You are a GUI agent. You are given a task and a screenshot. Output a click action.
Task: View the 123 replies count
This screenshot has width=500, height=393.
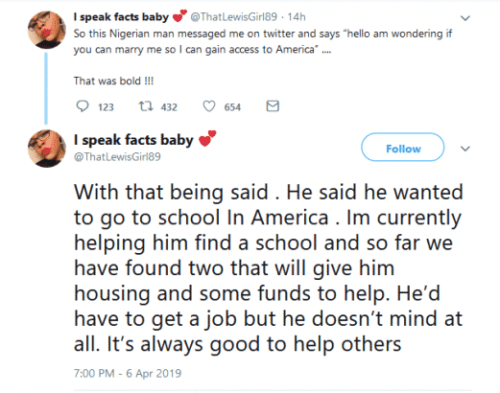[x=106, y=107]
